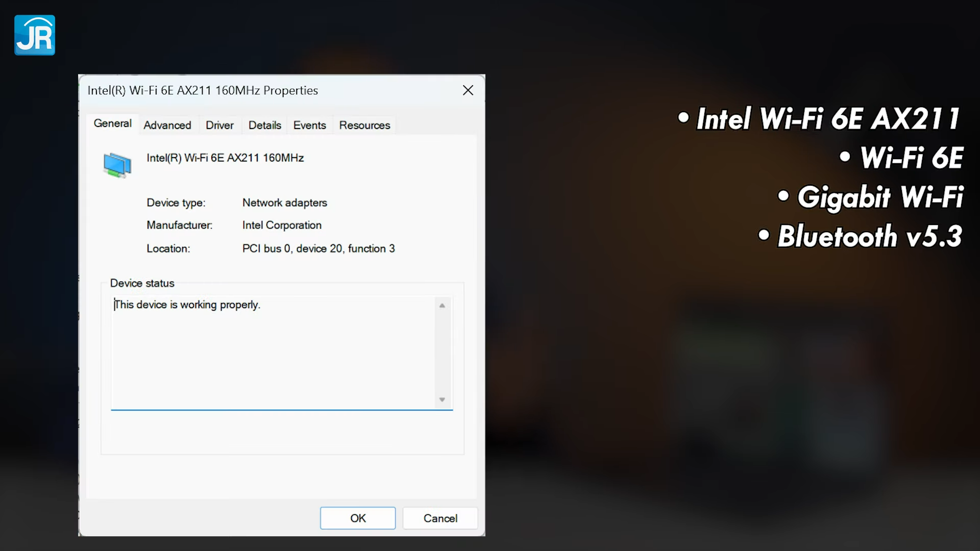
Task: Click the Intel Corporation manufacturer text
Action: pyautogui.click(x=282, y=225)
